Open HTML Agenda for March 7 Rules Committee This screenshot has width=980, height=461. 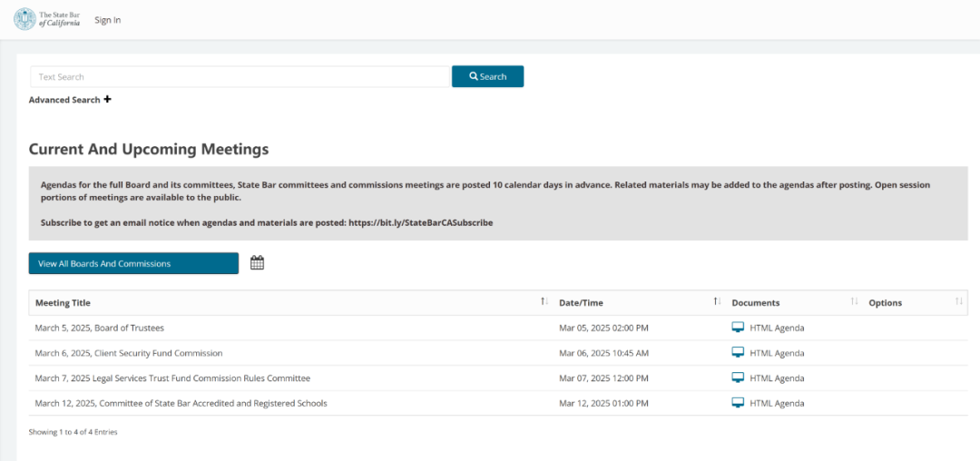777,378
